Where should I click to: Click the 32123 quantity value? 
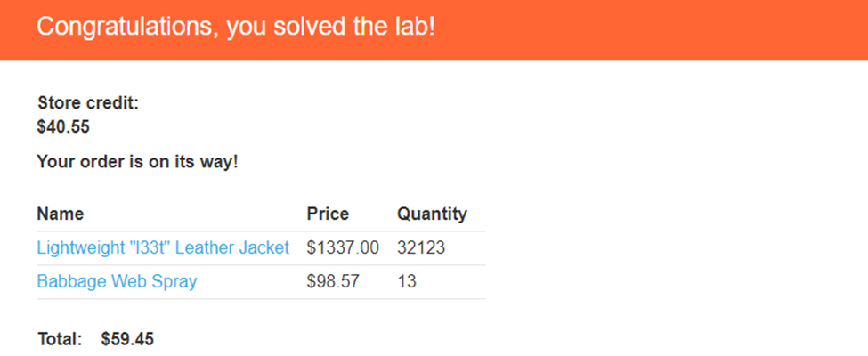click(x=421, y=248)
